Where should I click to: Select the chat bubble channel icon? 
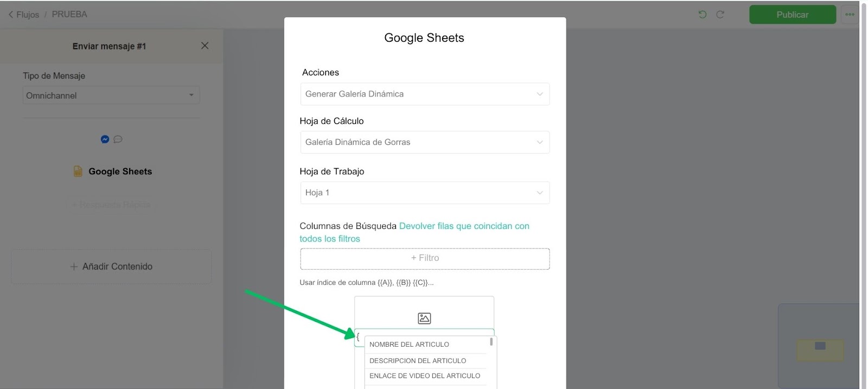coord(118,139)
